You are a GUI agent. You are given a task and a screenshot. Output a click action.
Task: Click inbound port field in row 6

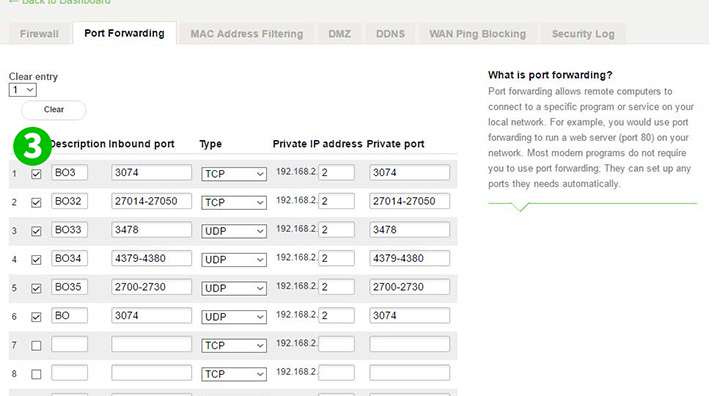151,316
